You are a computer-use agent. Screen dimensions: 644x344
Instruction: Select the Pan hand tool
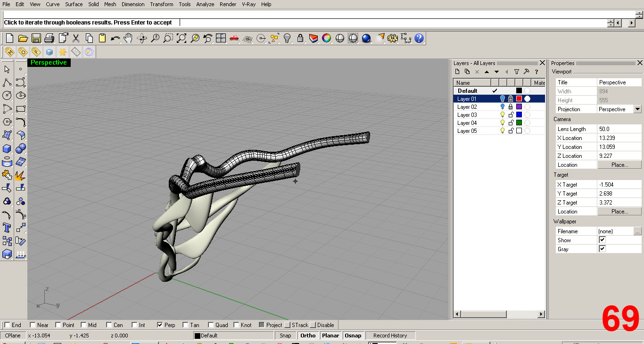click(128, 38)
